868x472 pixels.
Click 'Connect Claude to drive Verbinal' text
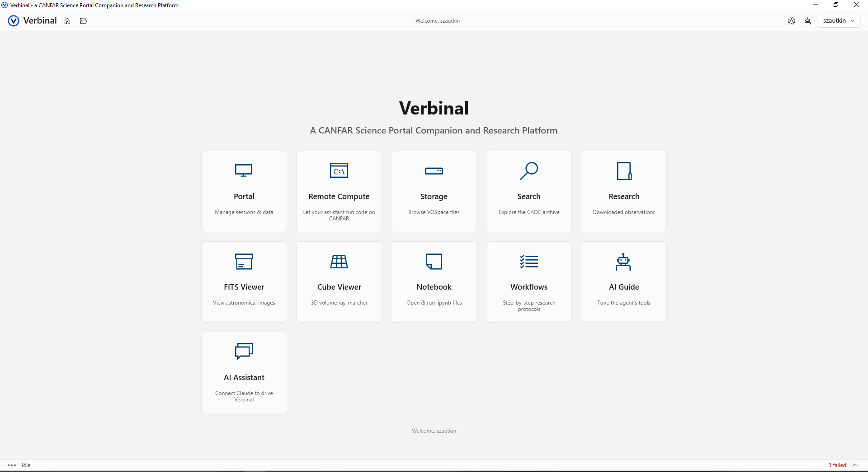244,396
